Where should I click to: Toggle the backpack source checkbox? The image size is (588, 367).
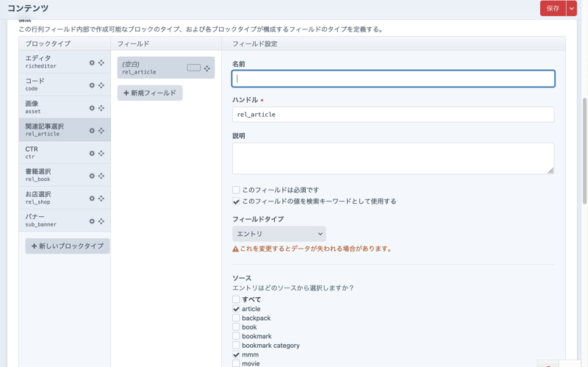point(236,318)
